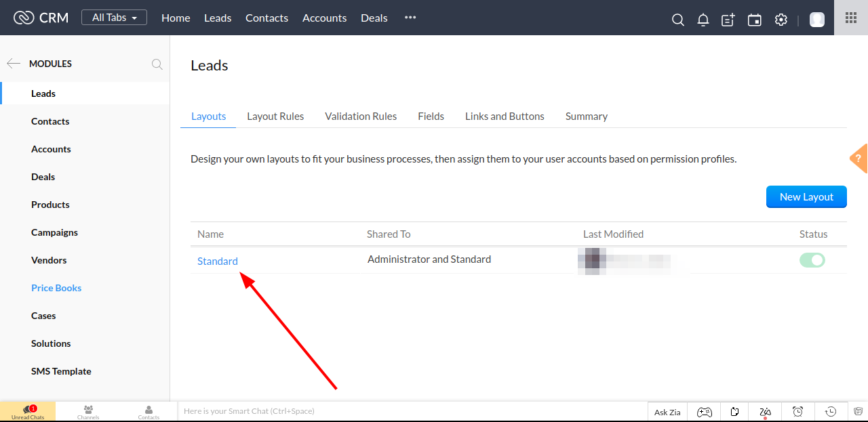
Task: Click the Shared To column header
Action: coord(389,234)
